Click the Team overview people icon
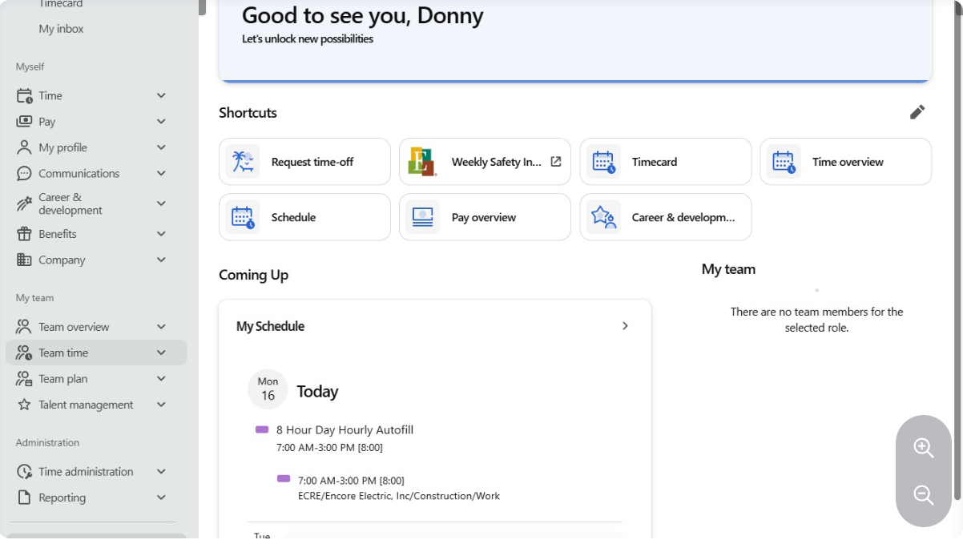 click(x=24, y=327)
